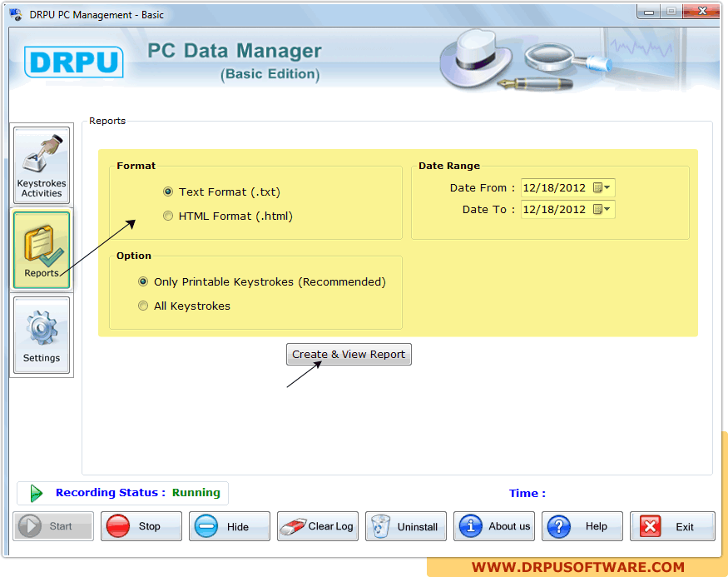Screen dimensions: 728x577
Task: Hide the application using Hide button
Action: click(x=230, y=526)
